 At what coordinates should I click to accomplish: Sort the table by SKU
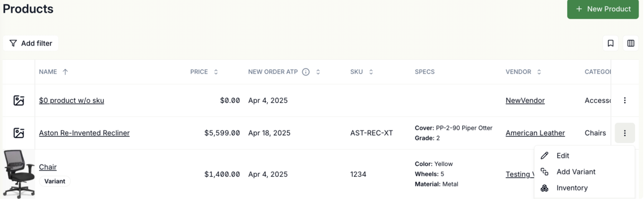(371, 72)
